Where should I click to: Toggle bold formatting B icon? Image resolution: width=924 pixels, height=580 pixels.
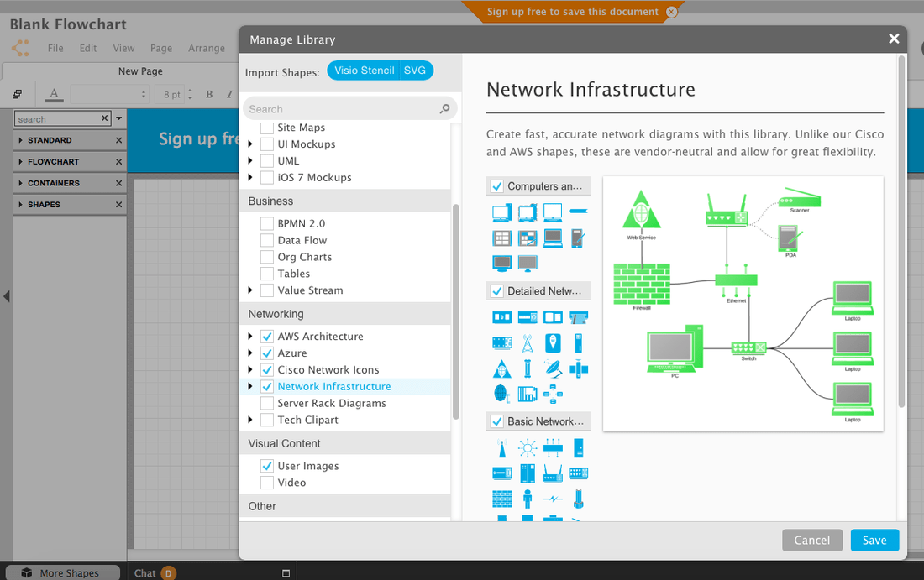209,94
